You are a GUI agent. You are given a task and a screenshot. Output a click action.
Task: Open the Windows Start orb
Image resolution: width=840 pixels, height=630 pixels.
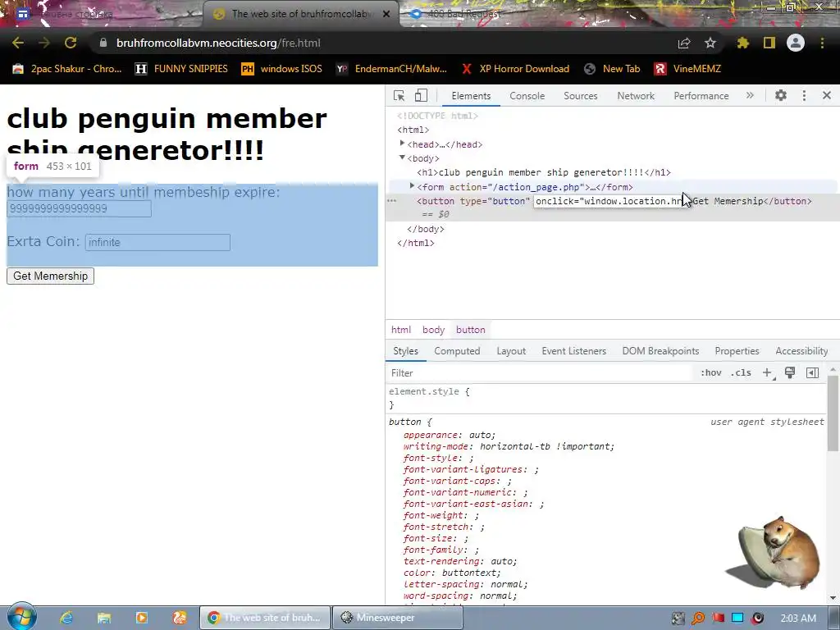[x=21, y=616]
